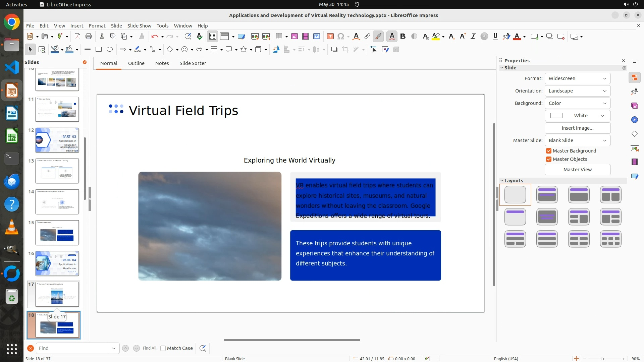The image size is (644, 362).
Task: Select the Rectangle shape tool
Action: tap(99, 50)
